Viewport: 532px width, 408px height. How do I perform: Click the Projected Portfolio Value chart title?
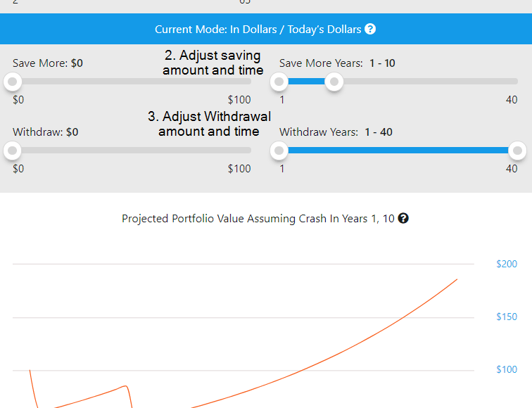tap(258, 219)
